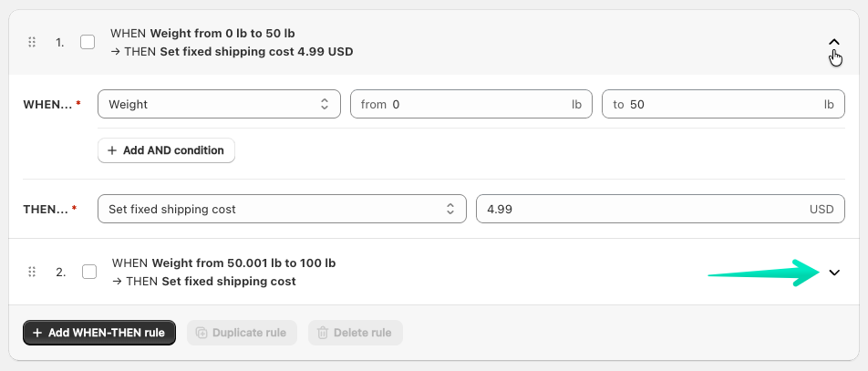The width and height of the screenshot is (868, 371).
Task: Click the rule number '2.'
Action: [x=61, y=272]
